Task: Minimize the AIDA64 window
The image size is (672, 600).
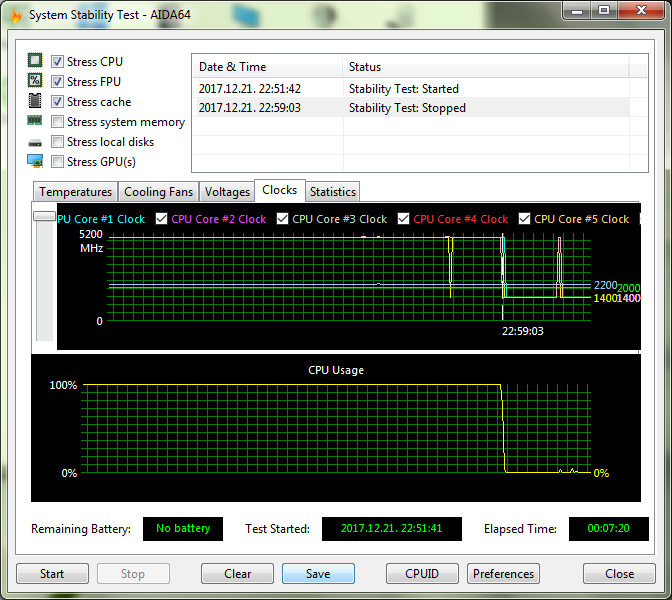Action: (x=577, y=10)
